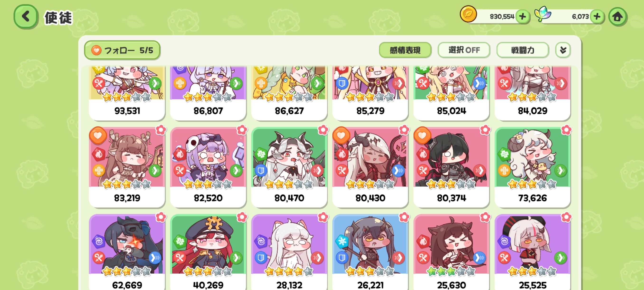Expand sort options with double-chevron button
644x290 pixels.
(x=563, y=50)
